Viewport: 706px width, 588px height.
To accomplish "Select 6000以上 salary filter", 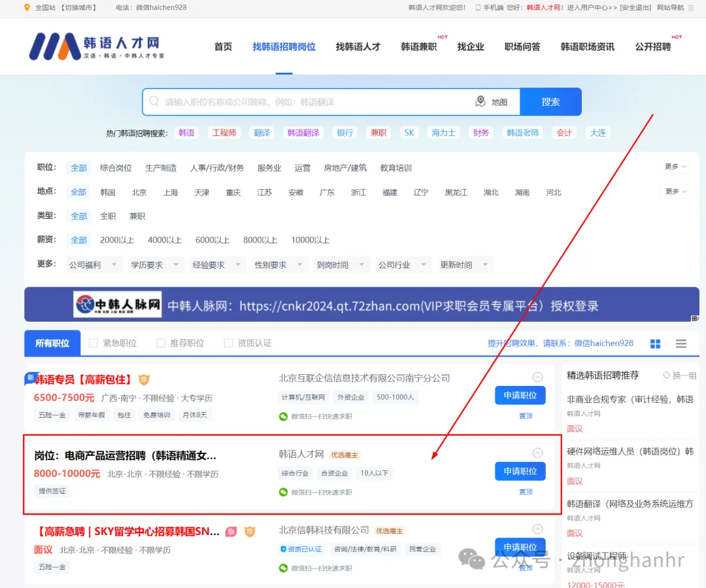I will 212,240.
